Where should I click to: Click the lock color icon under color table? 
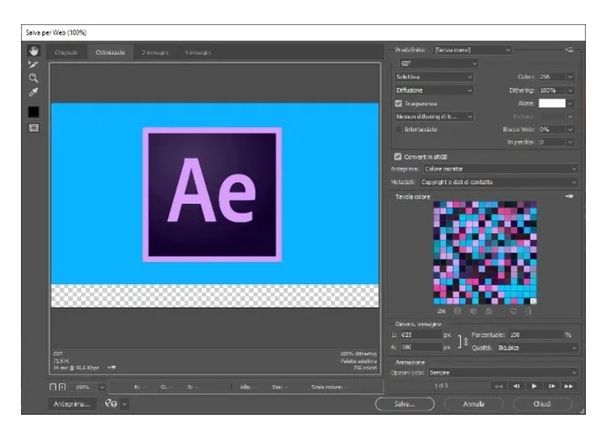pyautogui.click(x=489, y=311)
